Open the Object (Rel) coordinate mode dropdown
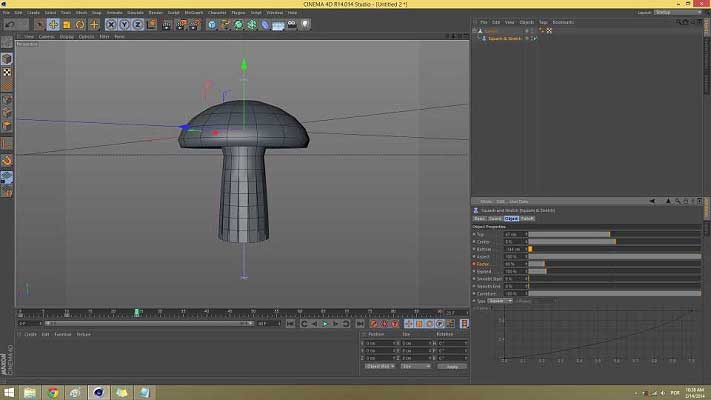The width and height of the screenshot is (711, 400). [x=378, y=366]
